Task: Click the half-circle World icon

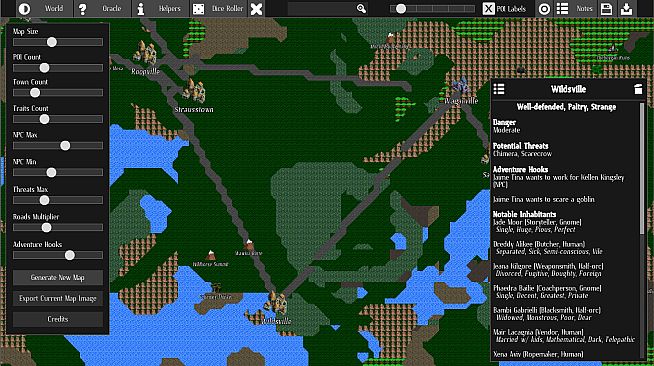Action: [x=24, y=8]
